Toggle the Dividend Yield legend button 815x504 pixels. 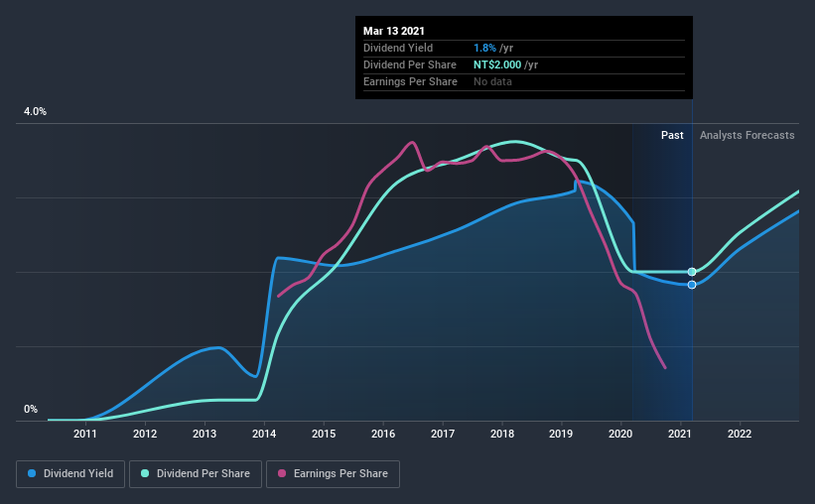pyautogui.click(x=70, y=474)
